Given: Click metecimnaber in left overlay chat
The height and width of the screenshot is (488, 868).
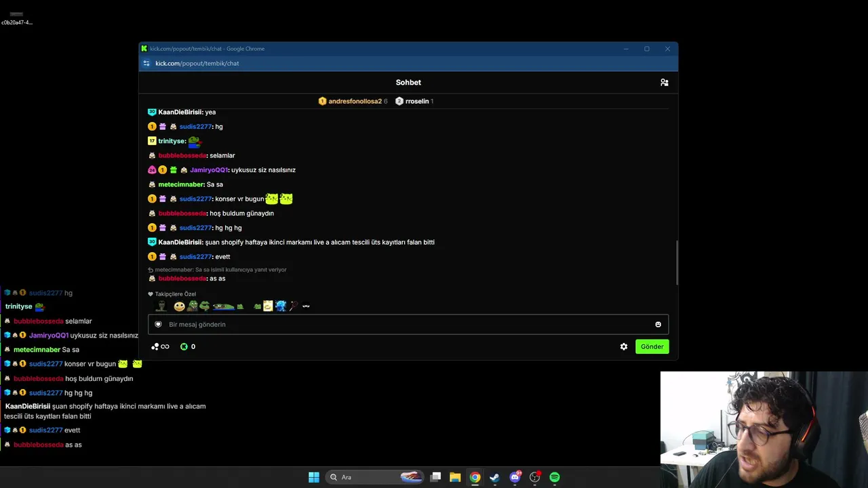Looking at the screenshot, I should click(37, 350).
